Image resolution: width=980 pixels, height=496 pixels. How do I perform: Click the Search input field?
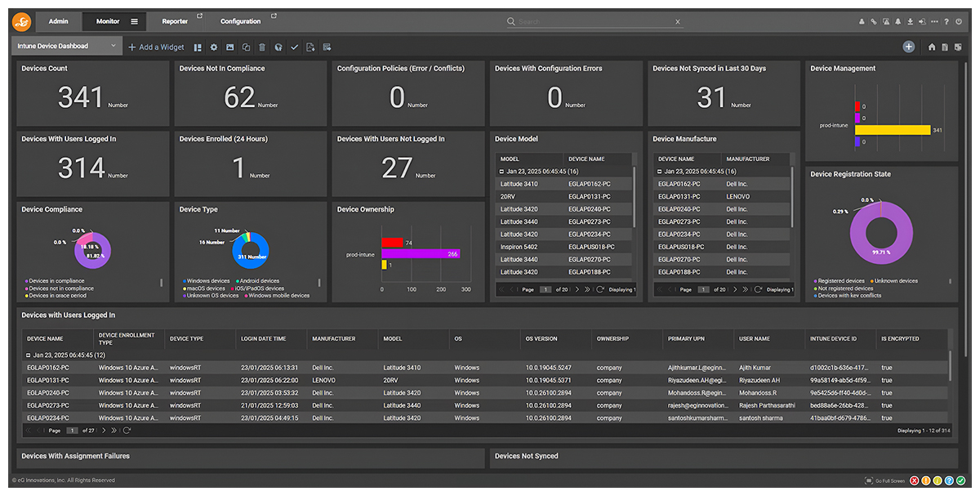(595, 22)
